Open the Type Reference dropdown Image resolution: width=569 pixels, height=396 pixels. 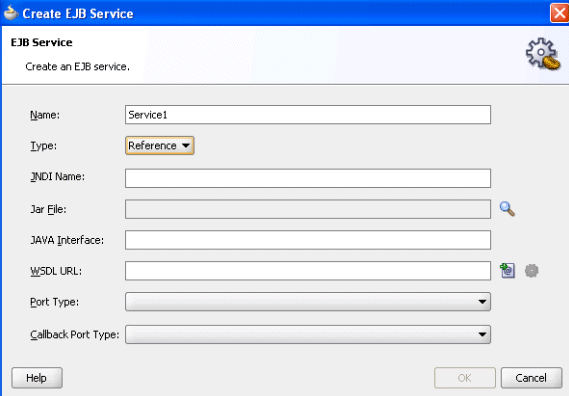coord(160,146)
